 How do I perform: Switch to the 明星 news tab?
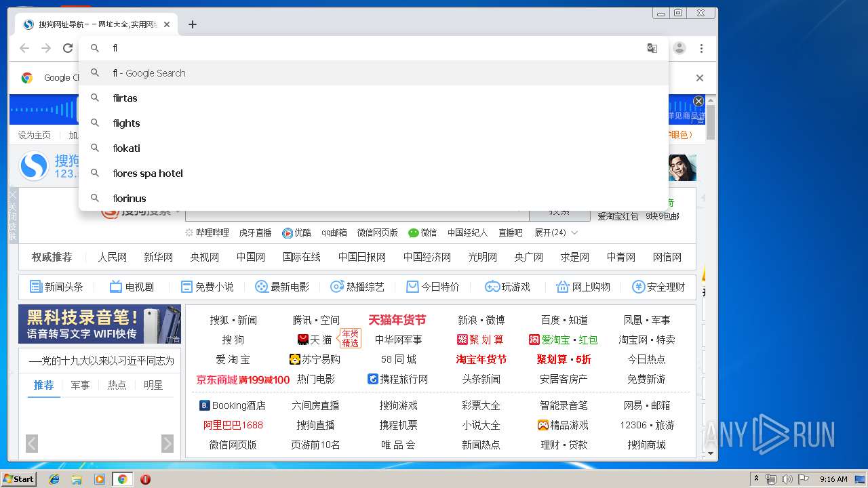(153, 385)
